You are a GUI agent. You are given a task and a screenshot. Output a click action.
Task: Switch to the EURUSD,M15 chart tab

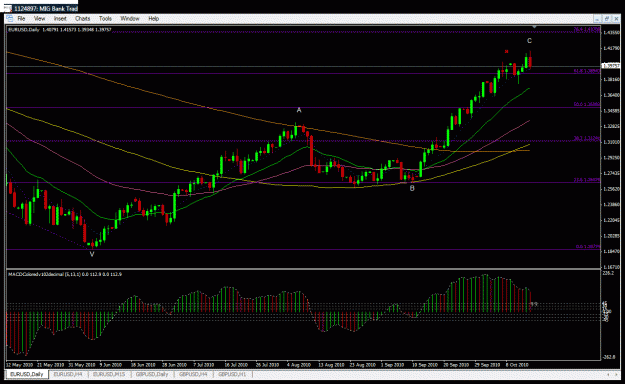(109, 374)
